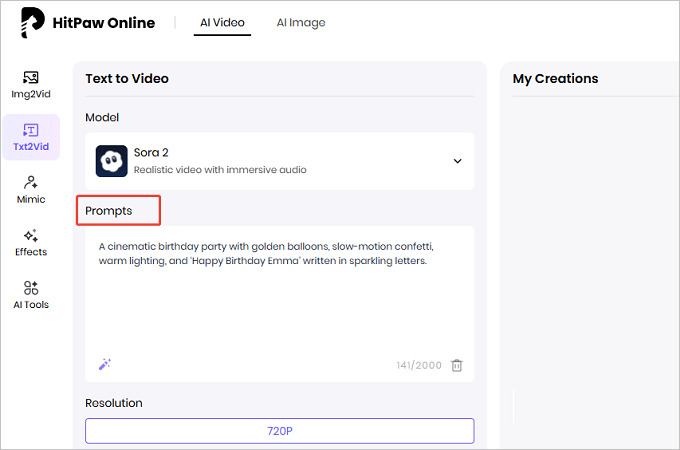This screenshot has height=450, width=680.
Task: Click the My Creations heading
Action: tap(555, 79)
